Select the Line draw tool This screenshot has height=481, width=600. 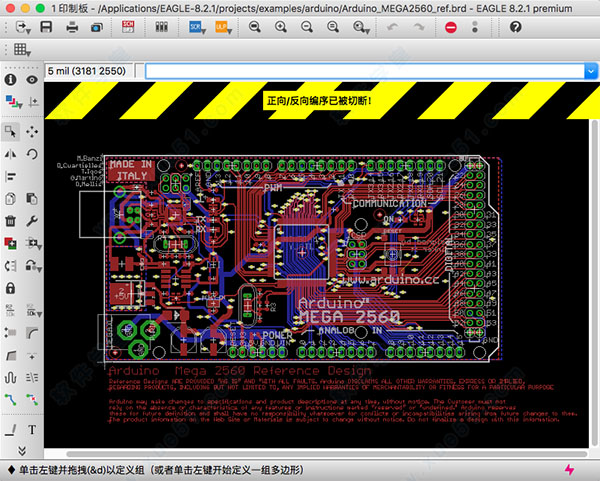10,430
